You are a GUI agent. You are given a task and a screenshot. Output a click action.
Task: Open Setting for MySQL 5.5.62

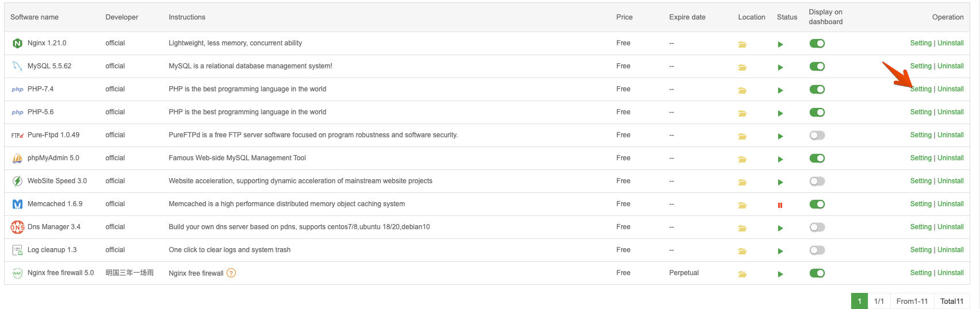[921, 66]
